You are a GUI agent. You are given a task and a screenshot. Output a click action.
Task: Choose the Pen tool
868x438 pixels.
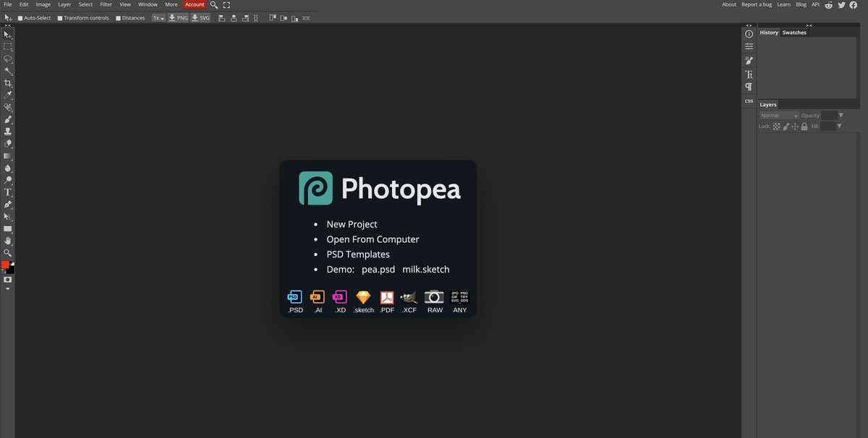pyautogui.click(x=8, y=205)
